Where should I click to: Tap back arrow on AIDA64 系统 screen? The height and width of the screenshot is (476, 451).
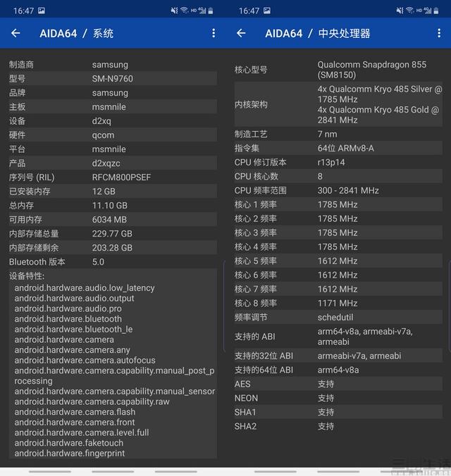click(x=16, y=33)
